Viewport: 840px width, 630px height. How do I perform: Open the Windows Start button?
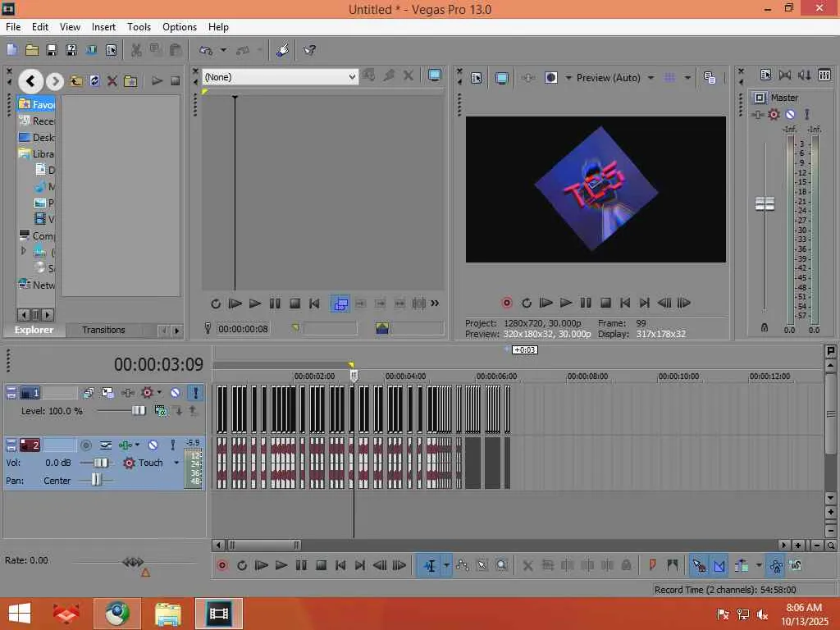click(20, 614)
